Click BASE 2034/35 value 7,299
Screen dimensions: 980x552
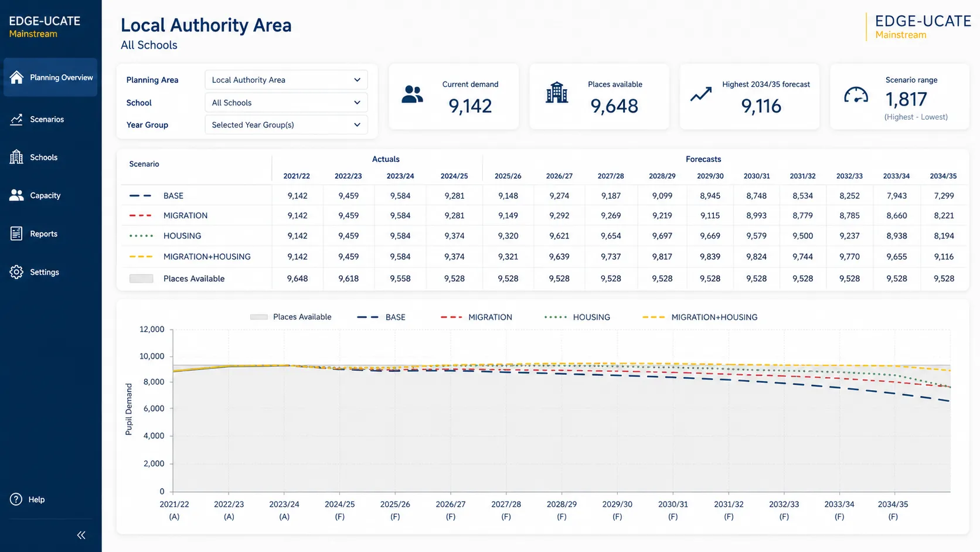click(944, 196)
